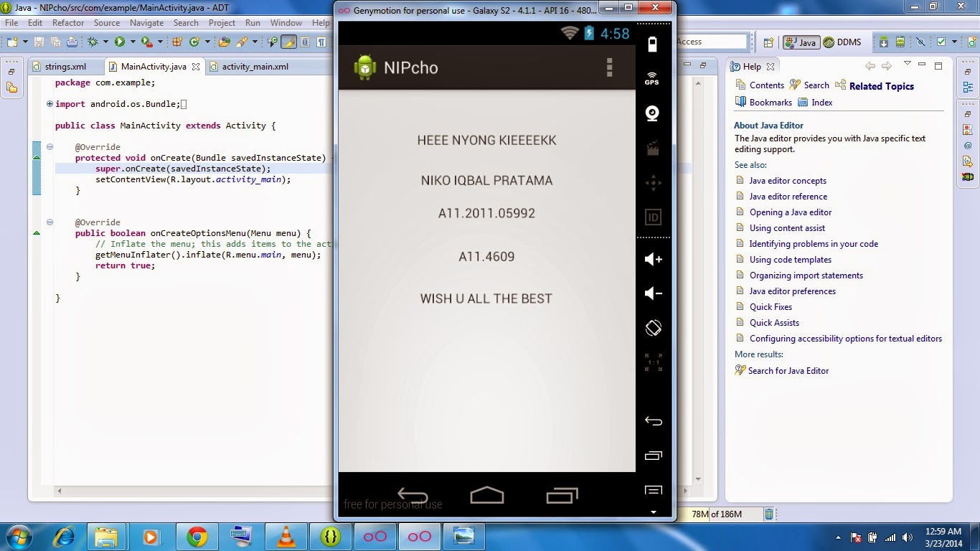Rotate the Genymotion emulator screen
Viewport: 980px width, 551px height.
click(x=653, y=328)
